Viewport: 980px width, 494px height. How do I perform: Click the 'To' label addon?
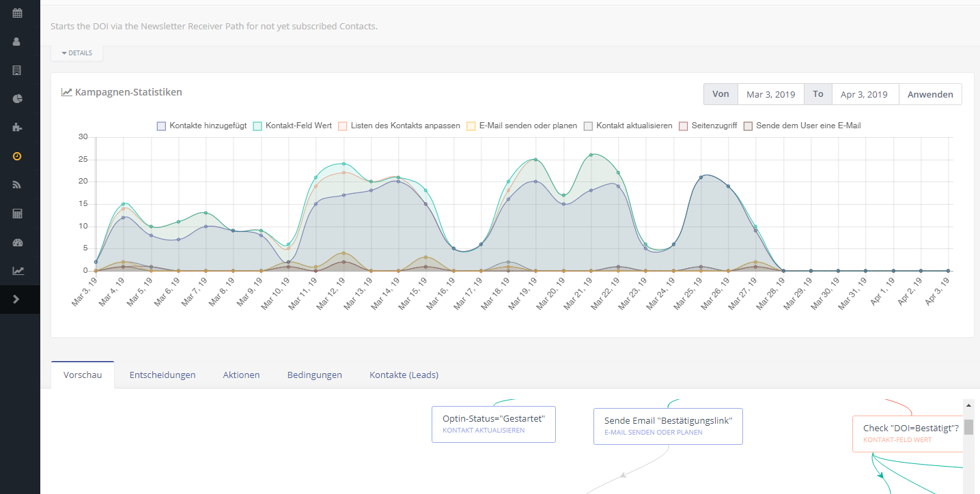(818, 94)
